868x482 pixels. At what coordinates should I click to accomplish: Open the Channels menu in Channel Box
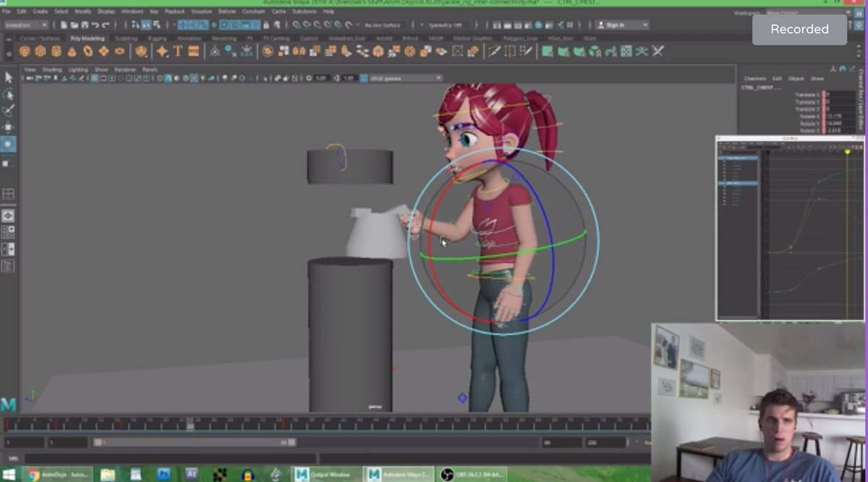(x=754, y=78)
